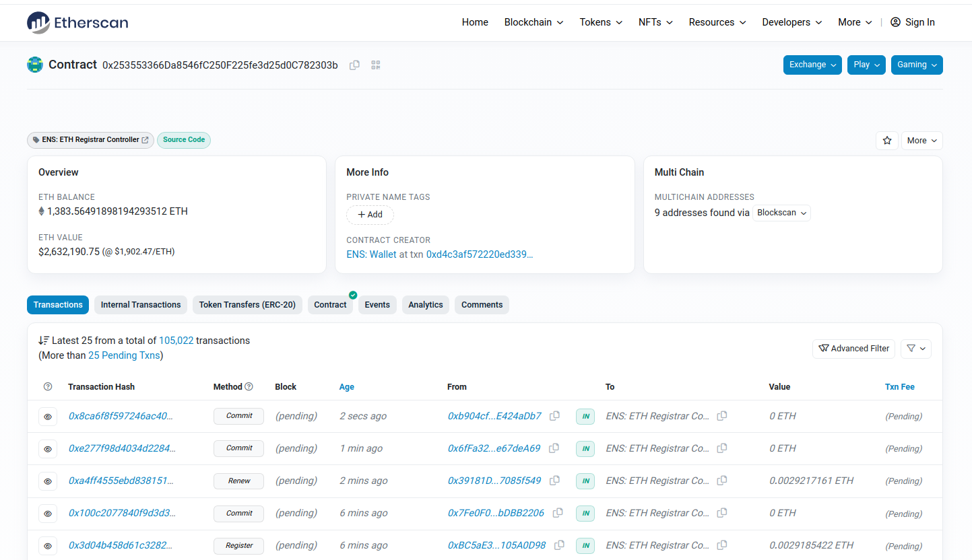Copy the contract address to clipboard
Viewport: 972px width, 560px height.
354,65
